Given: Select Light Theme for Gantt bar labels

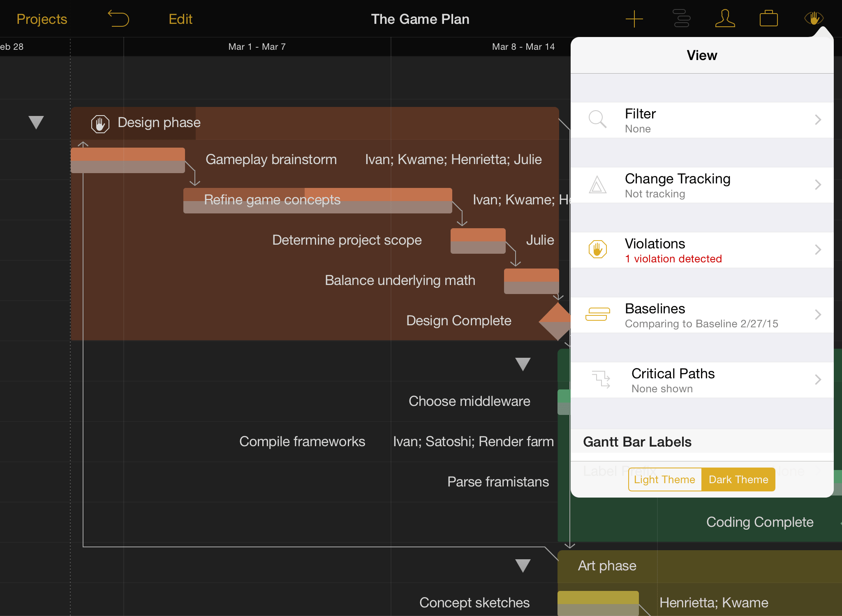Looking at the screenshot, I should pyautogui.click(x=663, y=479).
